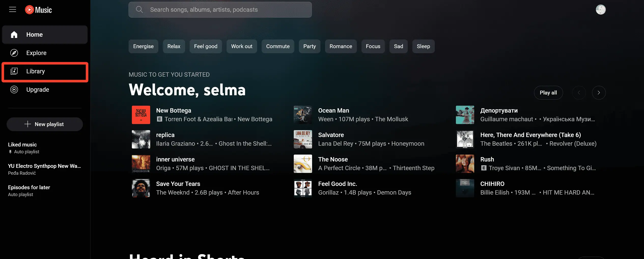Open Demon Days album link

pos(394,193)
